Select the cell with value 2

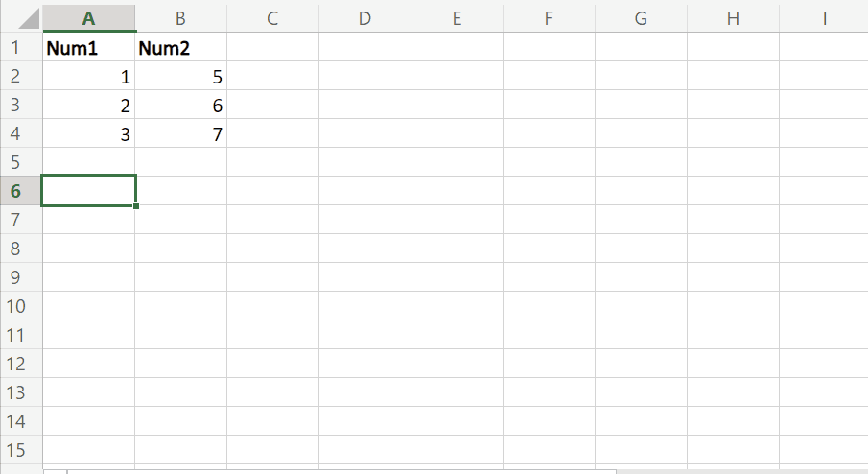89,106
